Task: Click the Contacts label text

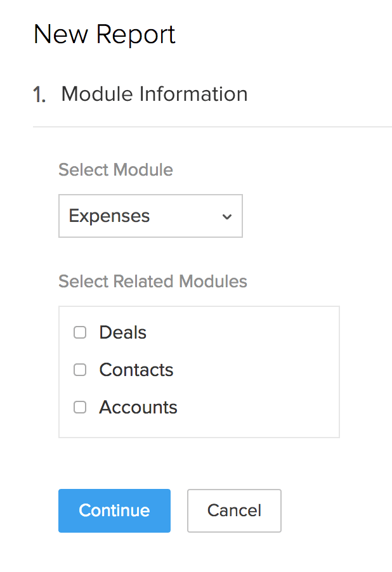Action: [x=136, y=370]
